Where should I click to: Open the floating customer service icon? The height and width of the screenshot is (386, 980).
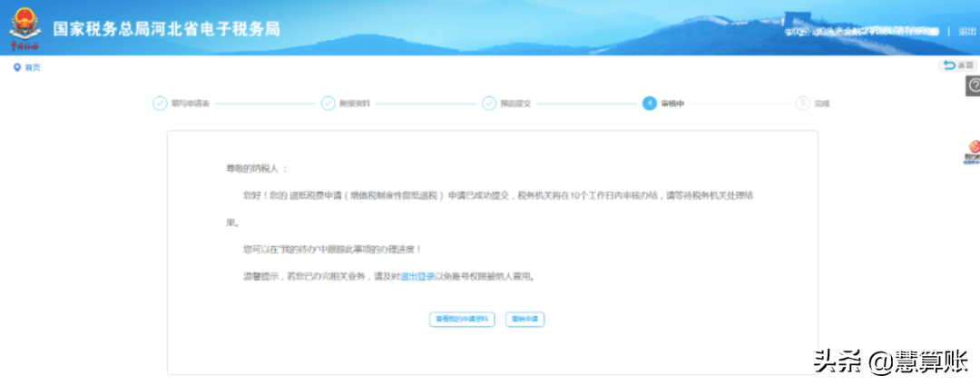coord(972,152)
